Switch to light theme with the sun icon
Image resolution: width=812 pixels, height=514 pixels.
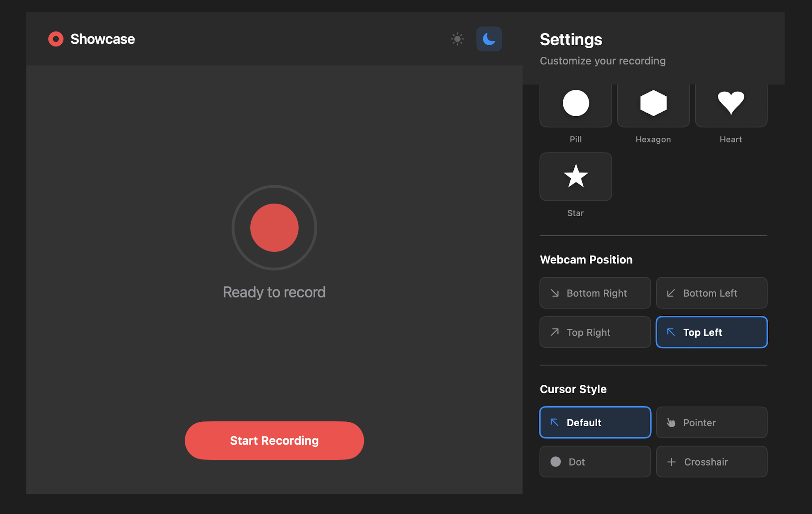457,39
